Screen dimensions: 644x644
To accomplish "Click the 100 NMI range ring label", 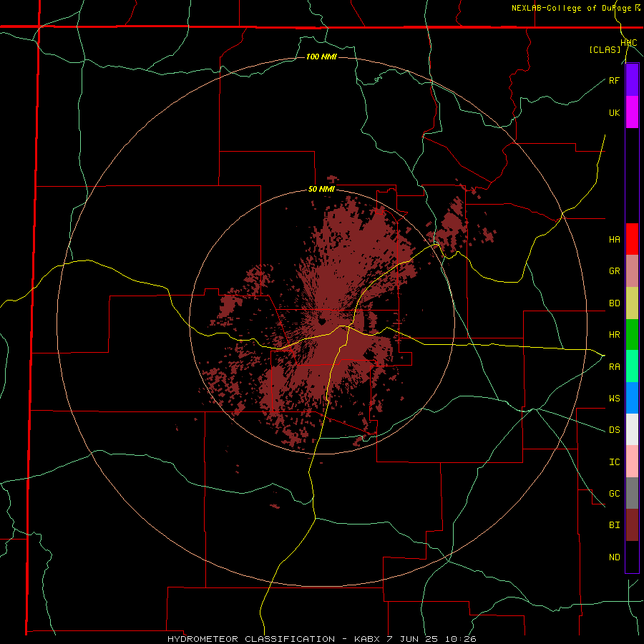I will [321, 57].
